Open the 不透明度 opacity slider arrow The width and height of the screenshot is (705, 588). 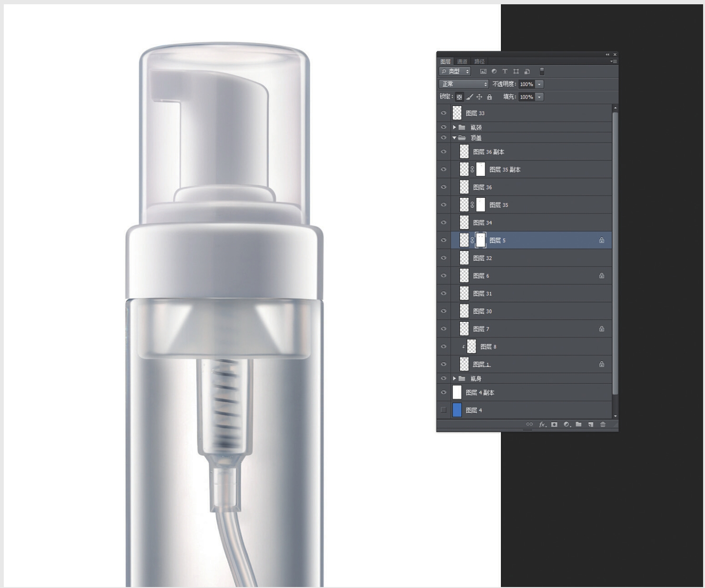point(539,84)
